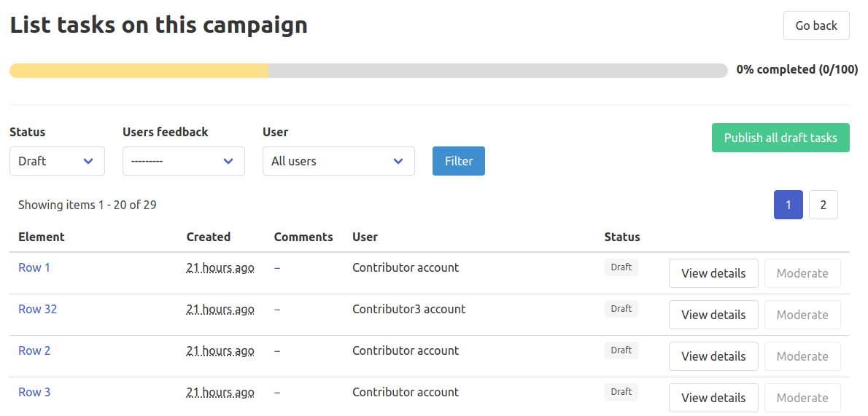868x416 pixels.
Task: Click Moderate on the Row 2 task
Action: [802, 356]
